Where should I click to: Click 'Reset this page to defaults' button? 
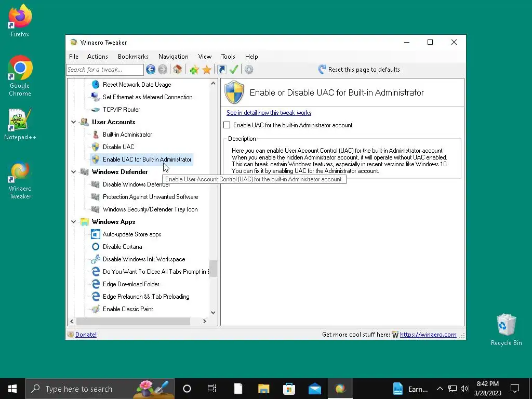click(x=360, y=70)
